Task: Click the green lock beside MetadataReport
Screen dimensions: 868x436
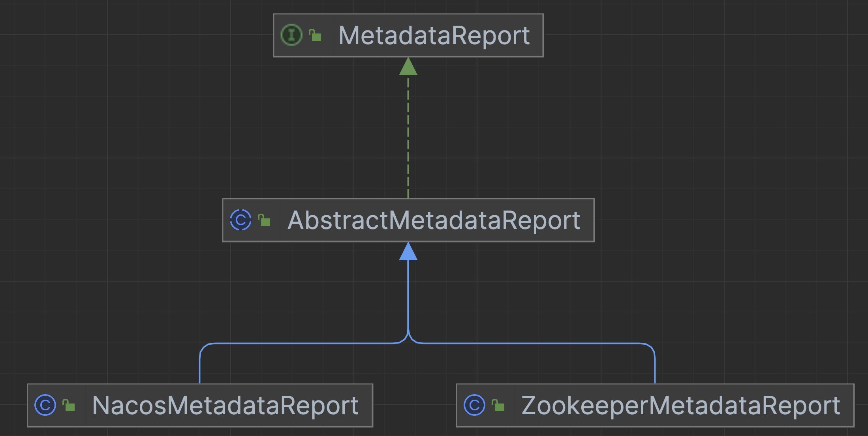Action: coord(315,35)
